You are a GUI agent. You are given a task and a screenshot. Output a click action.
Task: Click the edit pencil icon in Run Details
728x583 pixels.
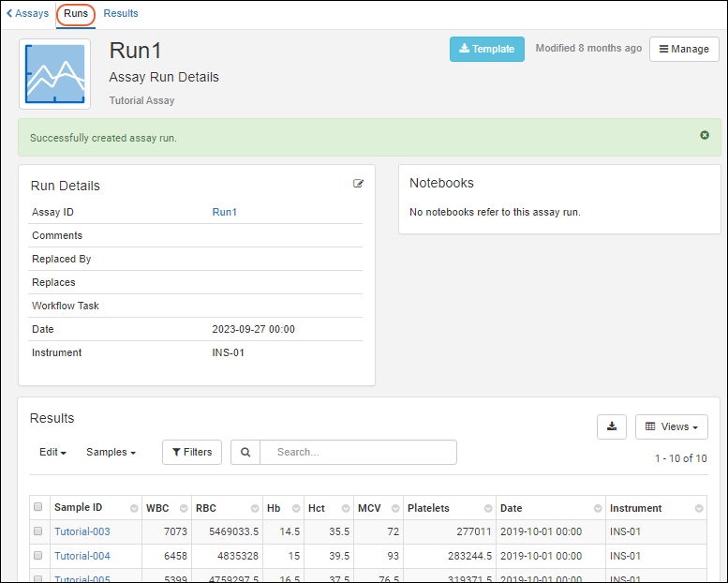point(358,184)
